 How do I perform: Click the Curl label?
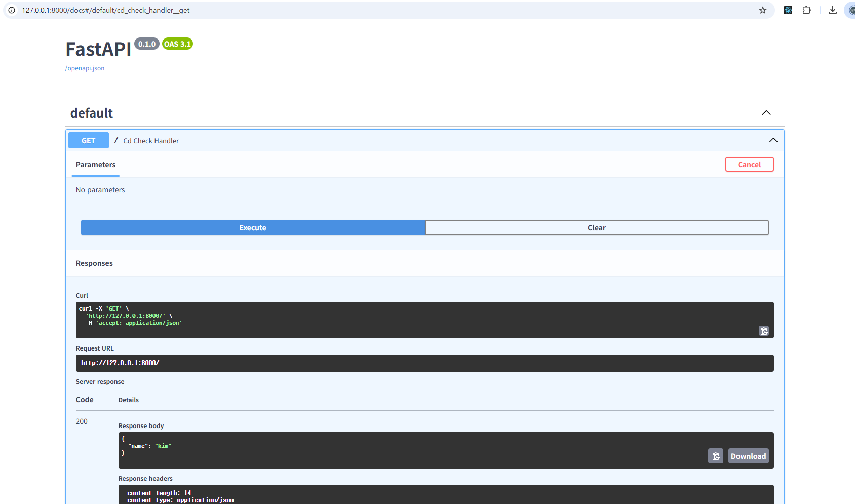(x=82, y=296)
